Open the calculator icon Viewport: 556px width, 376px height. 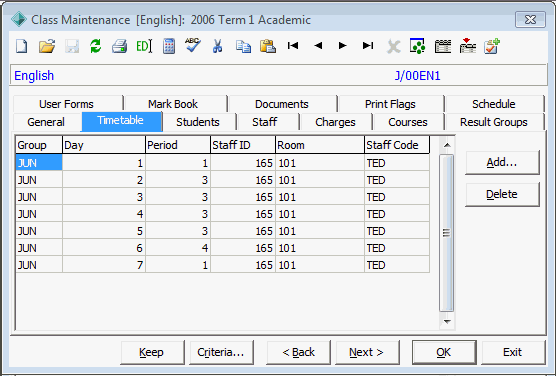[169, 46]
